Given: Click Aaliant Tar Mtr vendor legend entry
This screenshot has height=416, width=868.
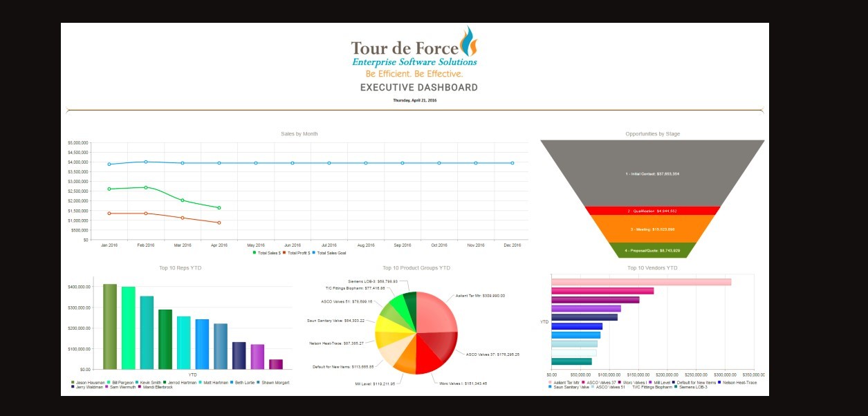Looking at the screenshot, I should pos(564,382).
